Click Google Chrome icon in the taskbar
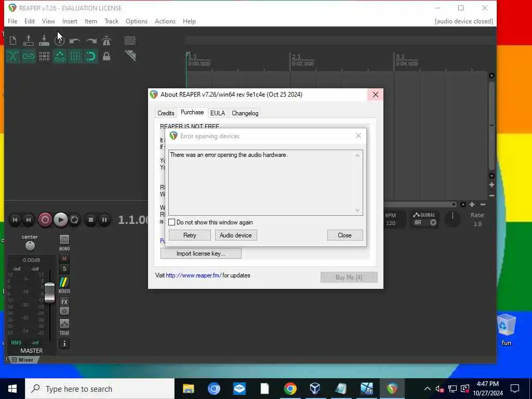Image resolution: width=532 pixels, height=399 pixels. click(290, 389)
